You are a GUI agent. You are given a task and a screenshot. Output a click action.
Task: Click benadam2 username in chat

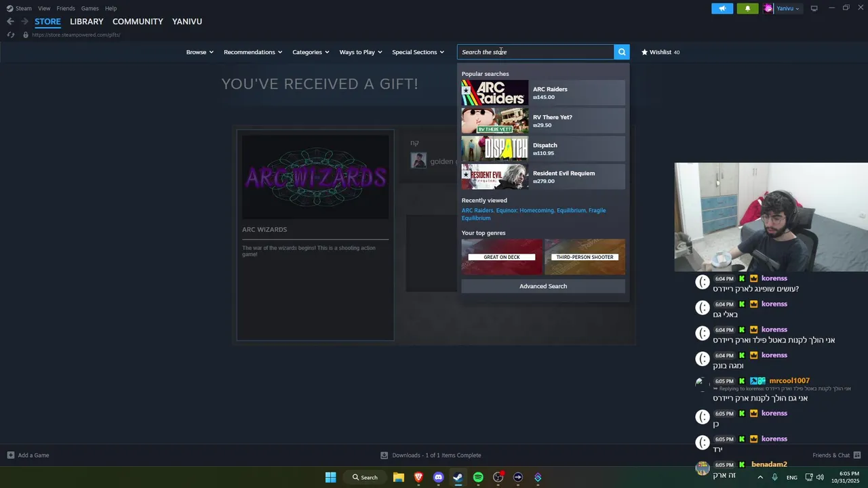(x=769, y=464)
